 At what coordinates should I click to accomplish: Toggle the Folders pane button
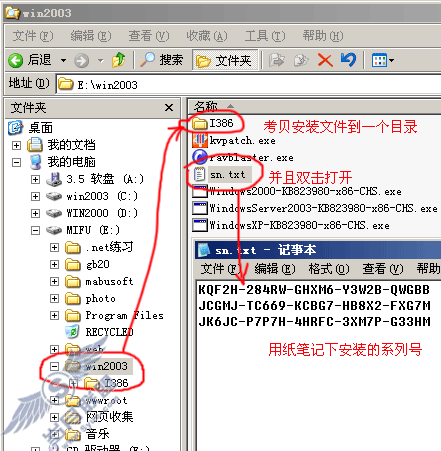(x=225, y=60)
